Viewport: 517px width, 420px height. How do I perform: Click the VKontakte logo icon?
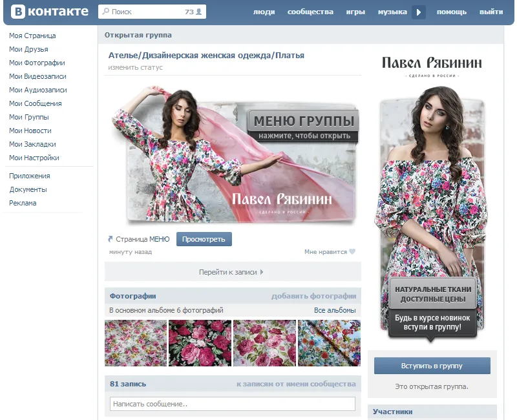[18, 12]
